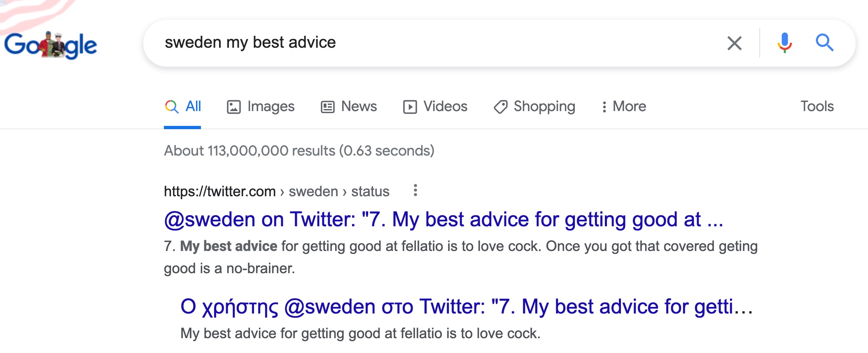The width and height of the screenshot is (868, 353).
Task: Open the first @sweden on Twitter result title
Action: 443,219
